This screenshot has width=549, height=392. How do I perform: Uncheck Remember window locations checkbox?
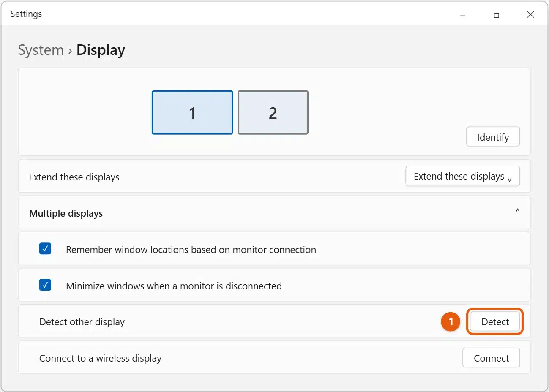45,249
